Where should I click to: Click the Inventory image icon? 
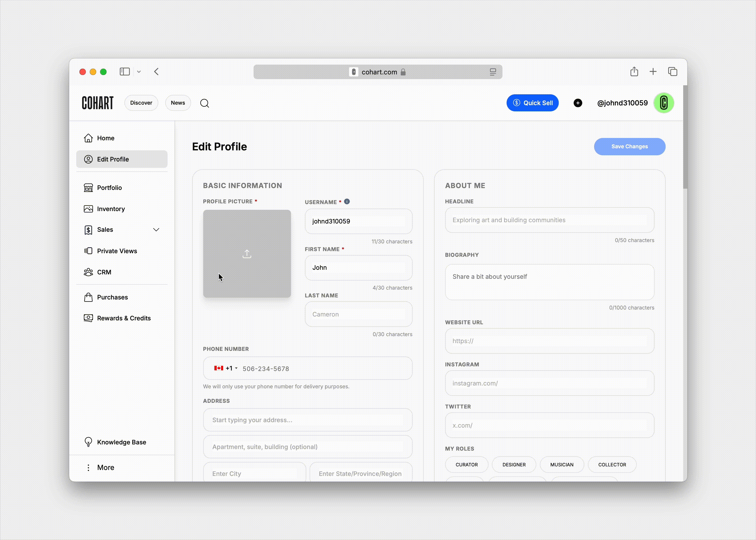[x=88, y=209]
